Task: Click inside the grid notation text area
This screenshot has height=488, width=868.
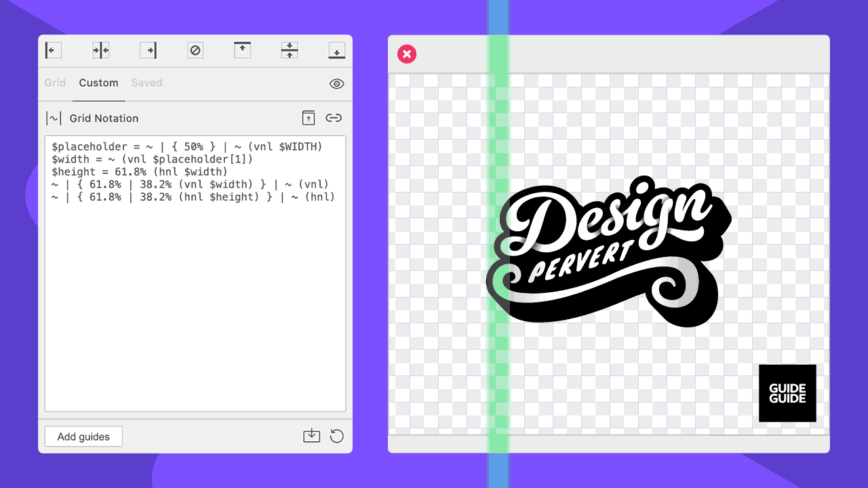Action: coord(195,305)
